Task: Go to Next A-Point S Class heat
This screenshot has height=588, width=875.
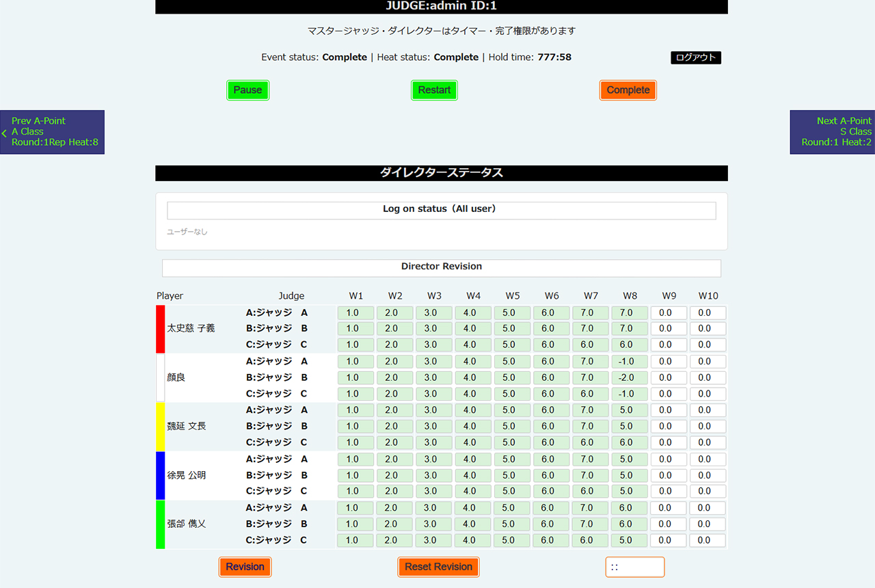Action: (833, 132)
